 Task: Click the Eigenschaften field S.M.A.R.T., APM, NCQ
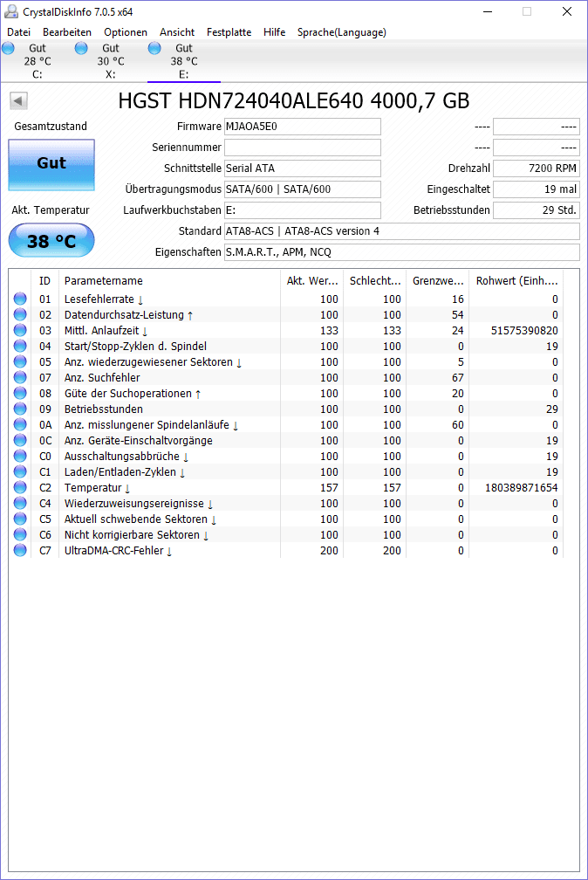tap(401, 252)
